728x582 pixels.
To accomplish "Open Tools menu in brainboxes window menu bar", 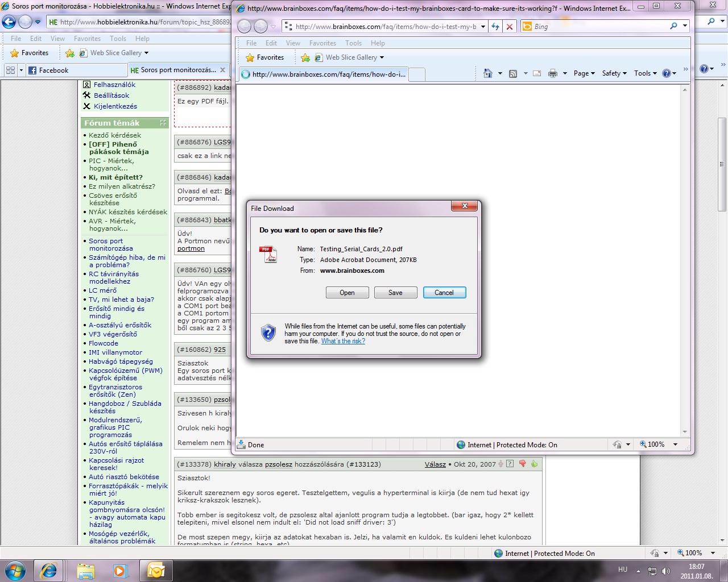I will click(x=353, y=43).
